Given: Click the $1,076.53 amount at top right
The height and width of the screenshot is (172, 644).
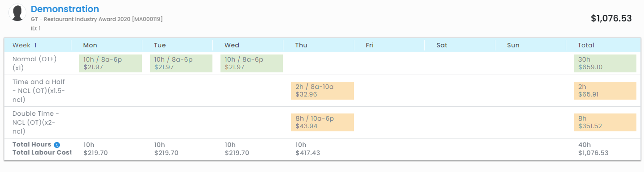Looking at the screenshot, I should coord(611,18).
